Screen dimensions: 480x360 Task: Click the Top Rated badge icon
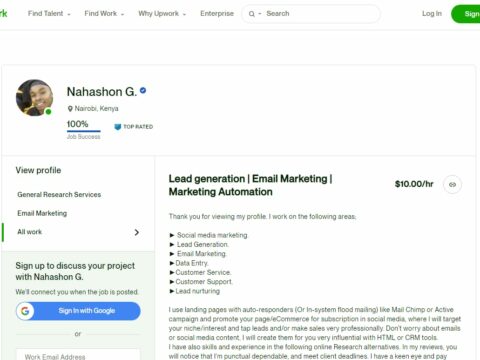[x=117, y=127]
